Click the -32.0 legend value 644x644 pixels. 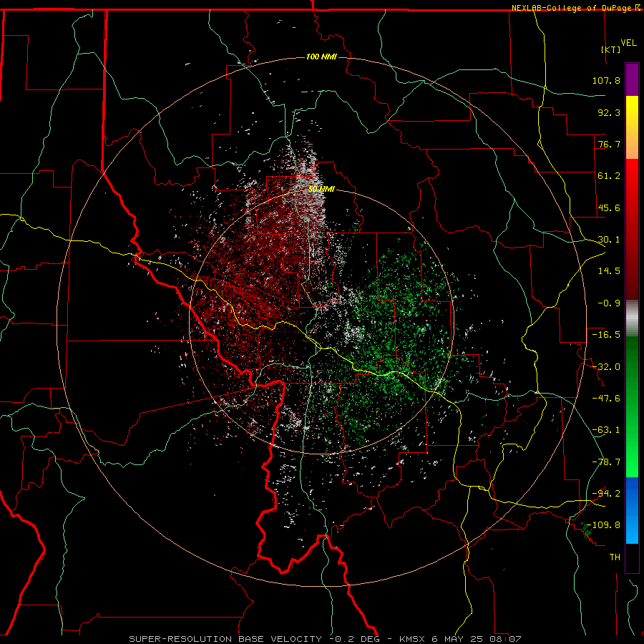click(x=606, y=367)
